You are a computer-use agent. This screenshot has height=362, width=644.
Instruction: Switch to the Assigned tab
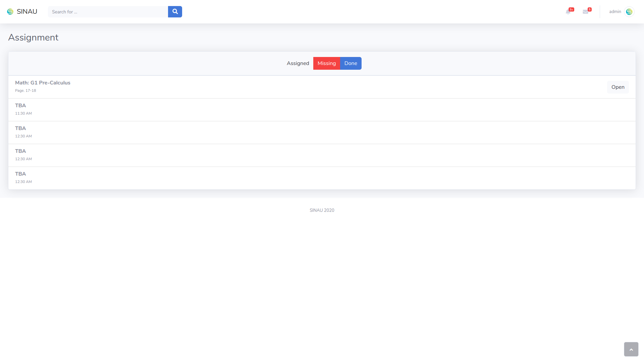point(298,63)
